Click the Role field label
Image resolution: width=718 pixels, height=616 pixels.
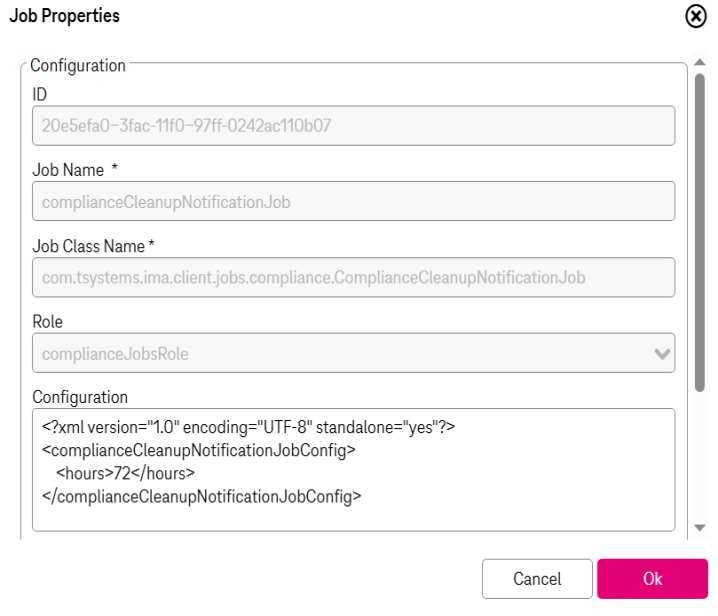click(x=48, y=322)
